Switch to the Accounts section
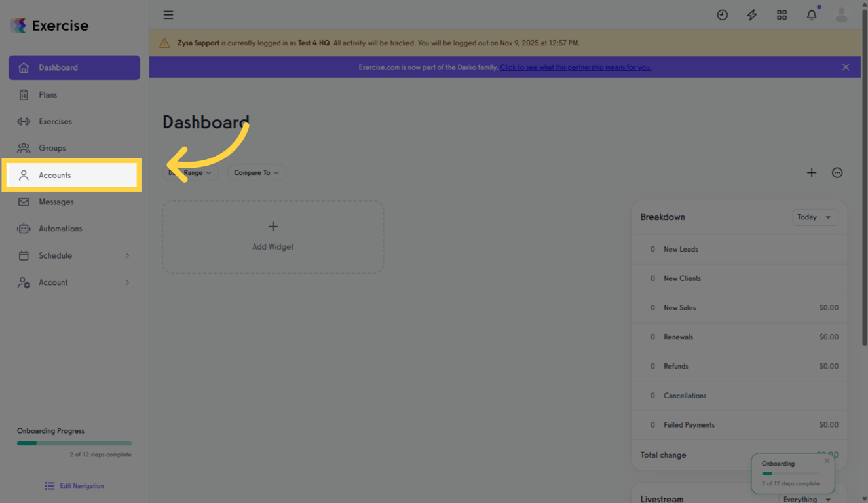This screenshot has height=503, width=868. pos(55,175)
